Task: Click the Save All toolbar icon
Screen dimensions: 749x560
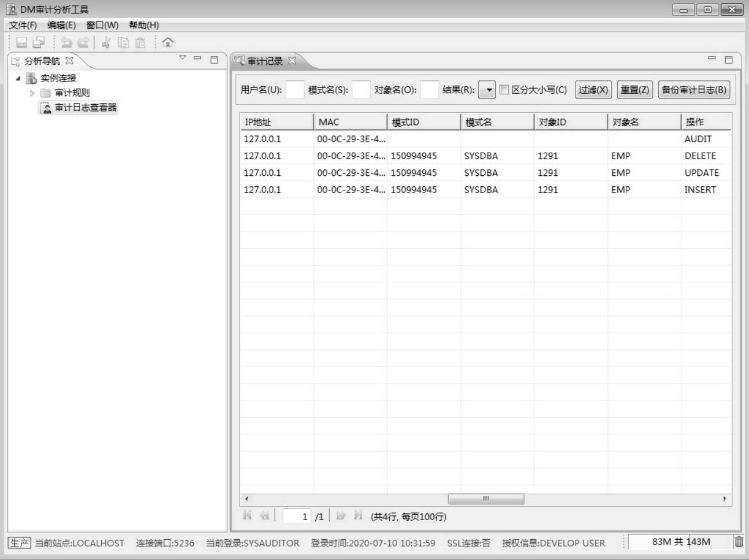Action: [x=39, y=42]
